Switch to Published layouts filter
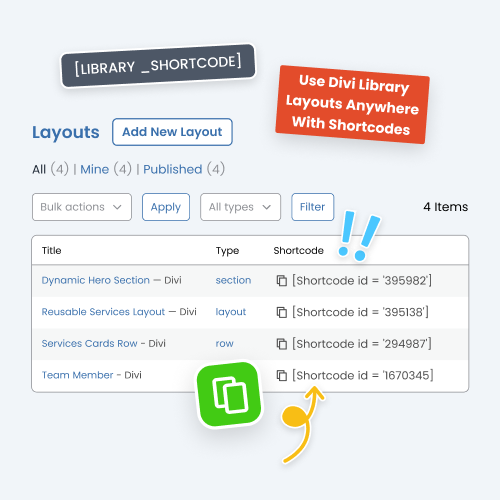500x500 pixels. tap(173, 169)
